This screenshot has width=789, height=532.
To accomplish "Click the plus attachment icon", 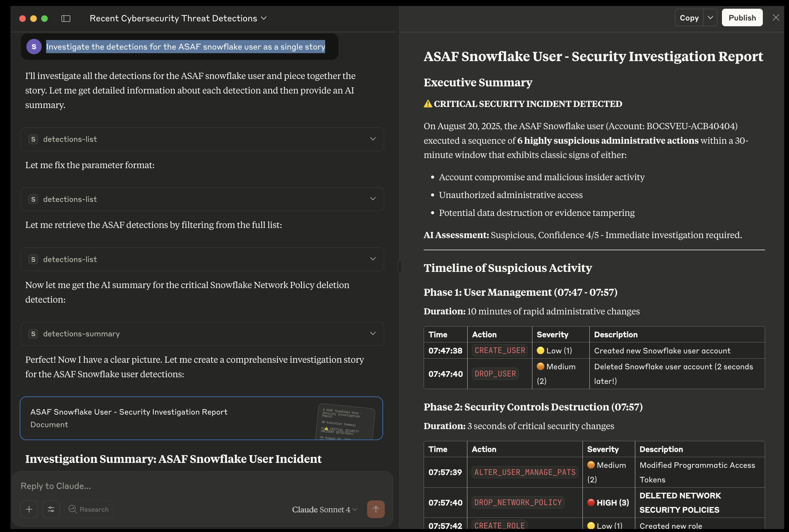I will point(29,509).
